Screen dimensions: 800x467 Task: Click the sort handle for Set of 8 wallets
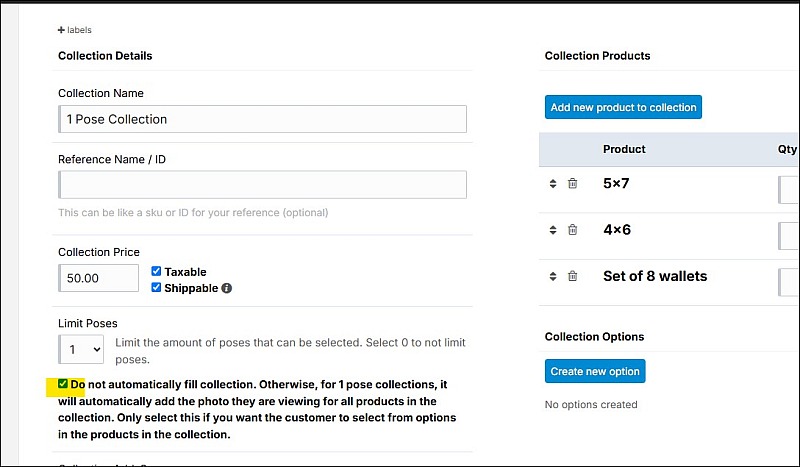(553, 276)
